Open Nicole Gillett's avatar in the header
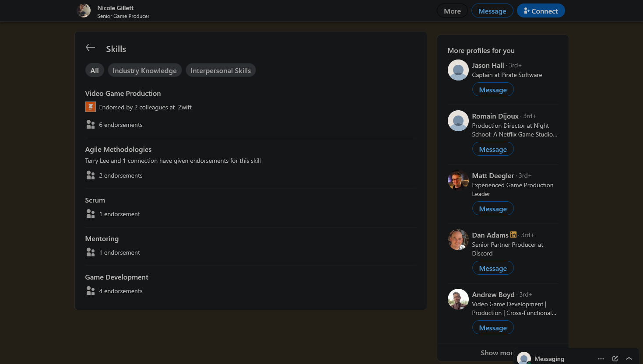643x364 pixels. point(84,10)
